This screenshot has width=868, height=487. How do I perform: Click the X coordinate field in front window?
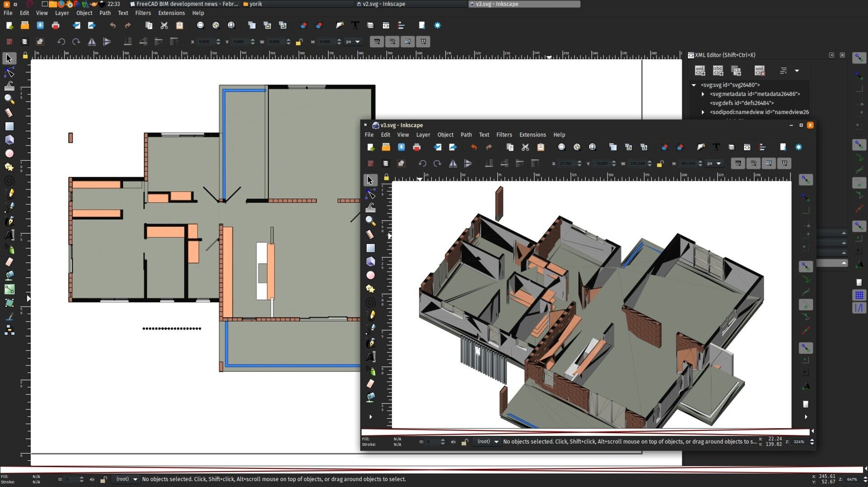[566, 163]
